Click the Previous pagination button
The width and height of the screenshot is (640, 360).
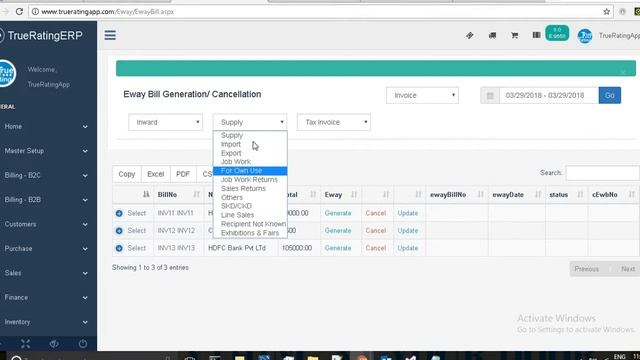coord(587,269)
